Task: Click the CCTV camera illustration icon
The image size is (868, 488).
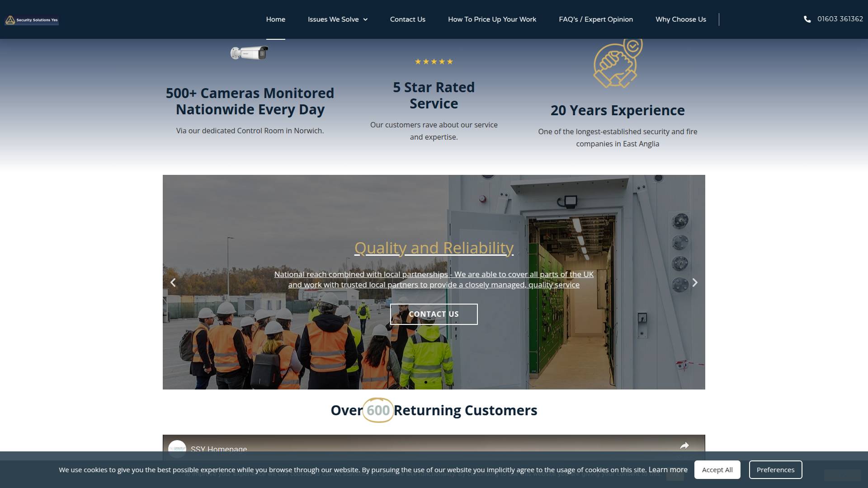Action: (x=250, y=52)
